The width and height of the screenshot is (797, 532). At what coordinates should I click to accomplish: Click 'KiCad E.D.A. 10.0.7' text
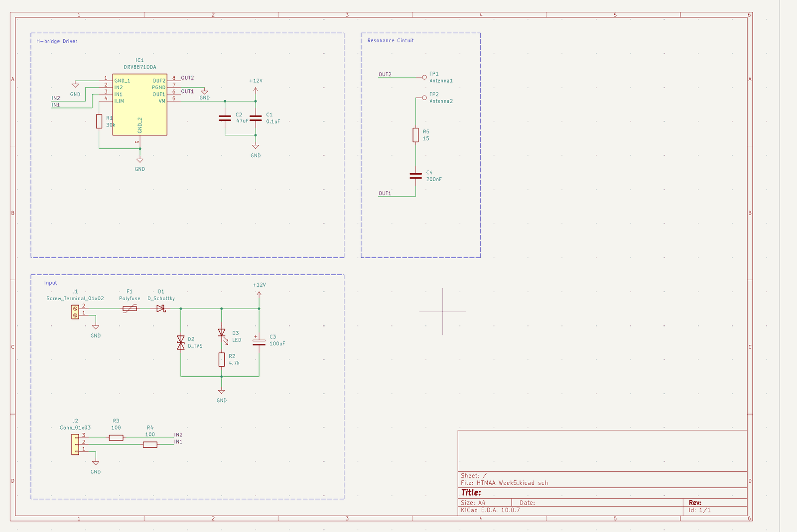coord(490,510)
